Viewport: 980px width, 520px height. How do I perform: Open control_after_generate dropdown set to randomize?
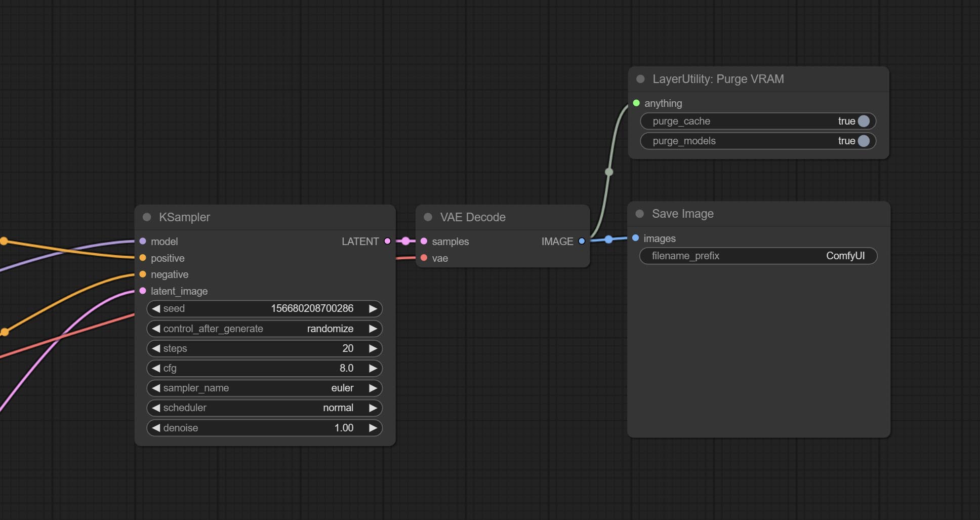(264, 329)
